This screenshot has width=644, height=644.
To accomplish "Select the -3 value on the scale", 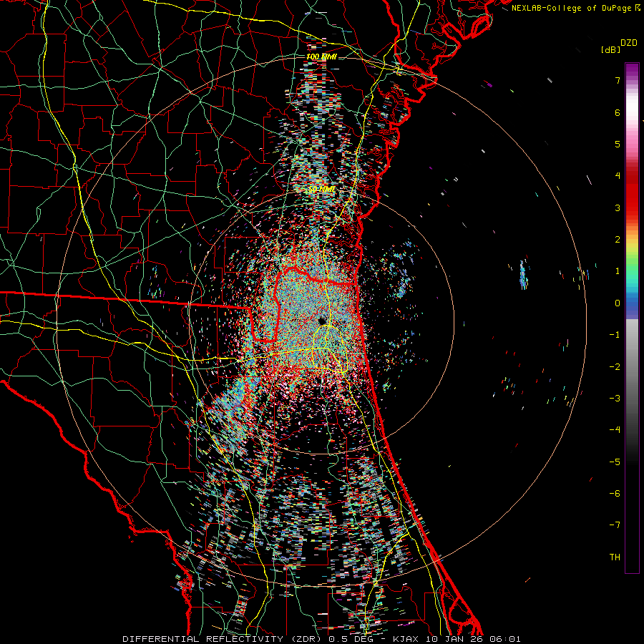I will tap(615, 399).
